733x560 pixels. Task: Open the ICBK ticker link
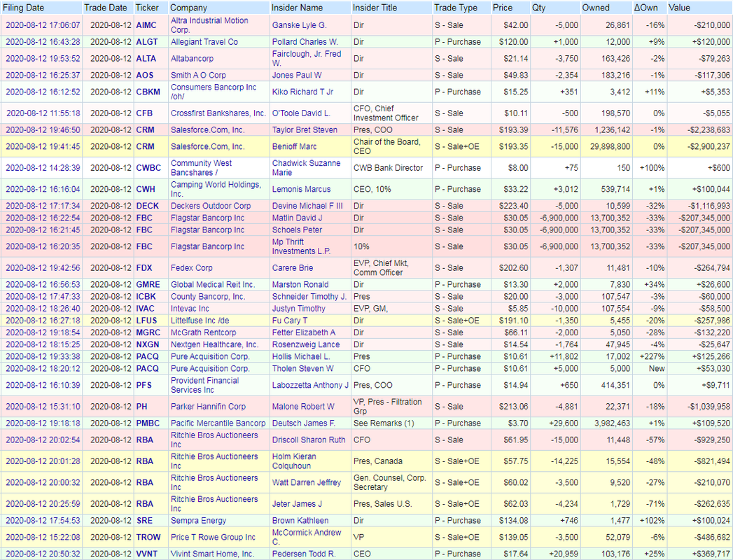pyautogui.click(x=146, y=297)
